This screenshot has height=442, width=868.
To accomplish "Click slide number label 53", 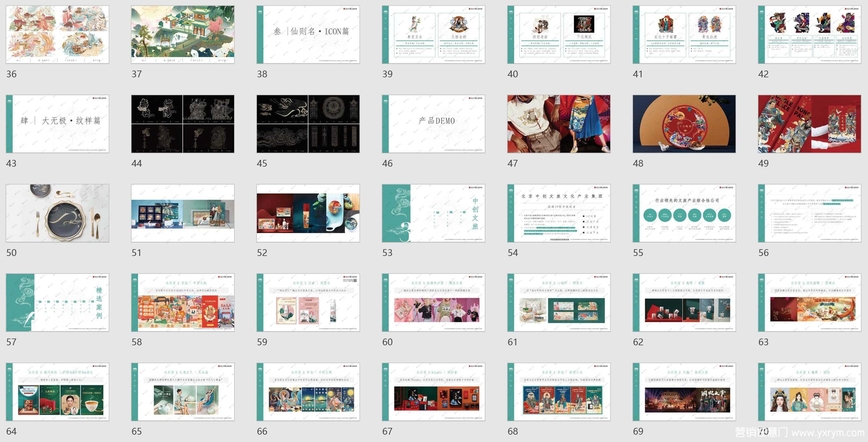I will tap(387, 253).
